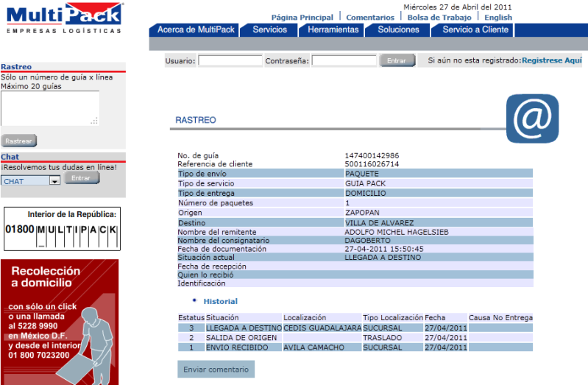
Task: Open the Servicios tab
Action: (x=269, y=29)
